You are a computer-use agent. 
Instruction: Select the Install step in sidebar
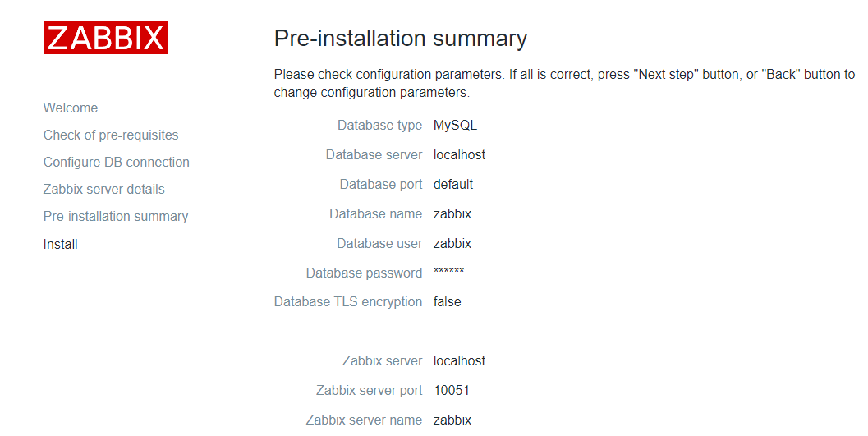coord(61,245)
